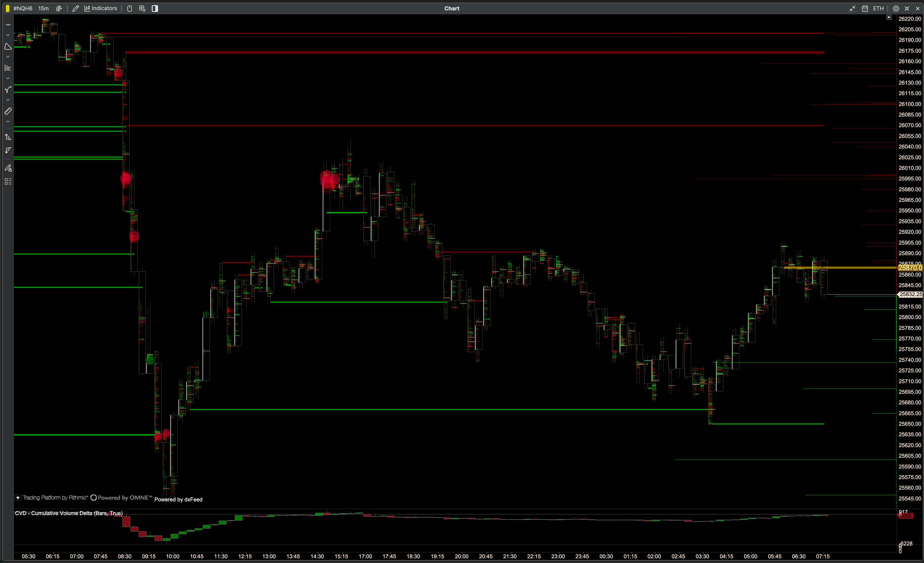
Task: Pick the curve drawing tool
Action: (x=8, y=90)
